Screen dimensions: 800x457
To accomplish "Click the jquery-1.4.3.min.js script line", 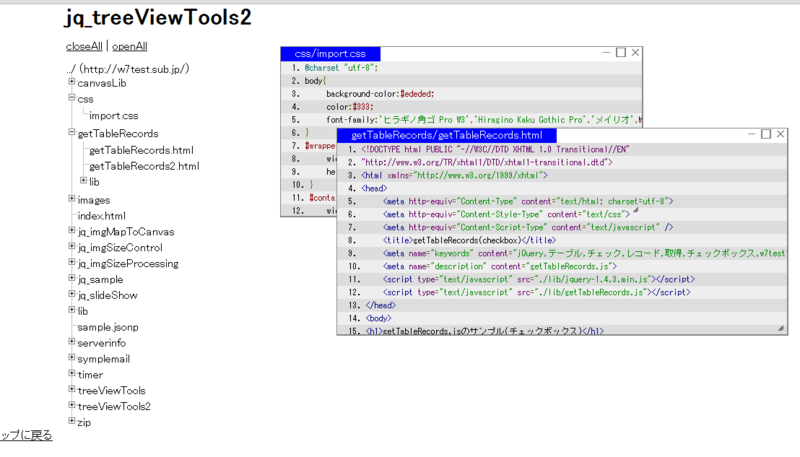I will [x=562, y=280].
